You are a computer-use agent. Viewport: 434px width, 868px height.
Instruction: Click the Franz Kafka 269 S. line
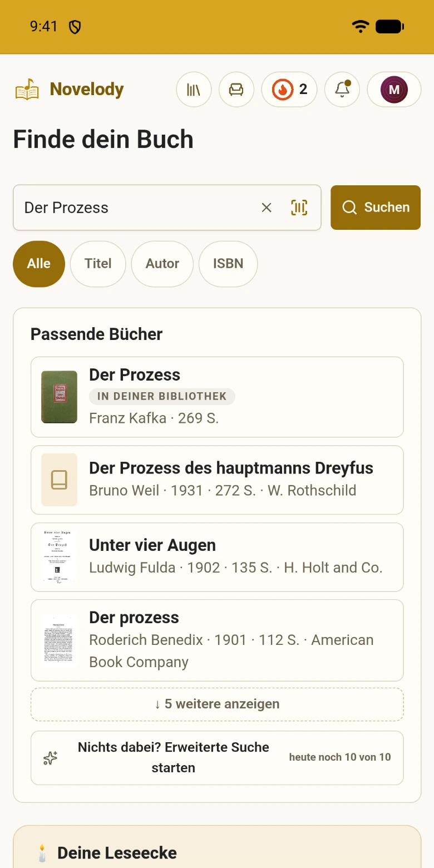tap(154, 418)
